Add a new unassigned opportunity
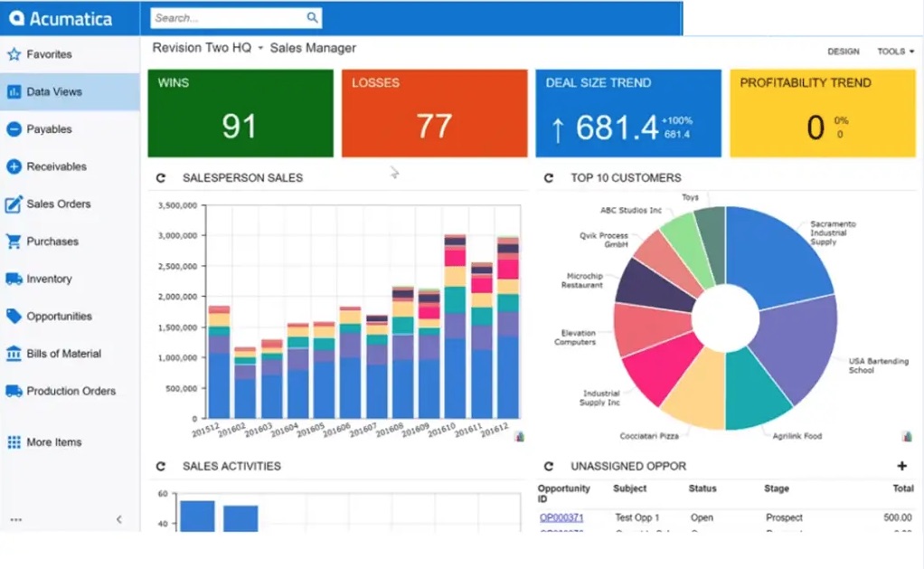 (x=902, y=465)
